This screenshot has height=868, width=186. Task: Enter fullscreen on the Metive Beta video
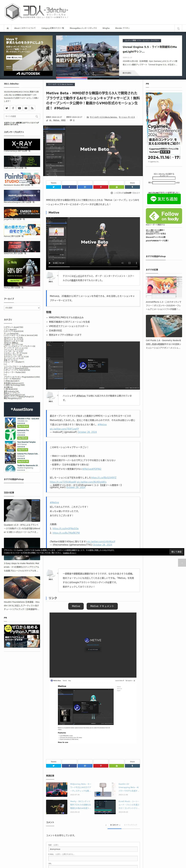129,263
